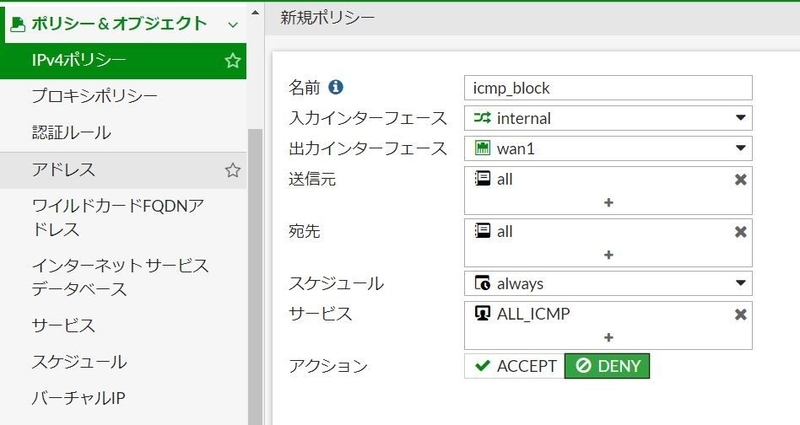Viewport: 800px width, 425px height.
Task: Open the IPv4ポリシー menu item
Action: pyautogui.click(x=123, y=61)
